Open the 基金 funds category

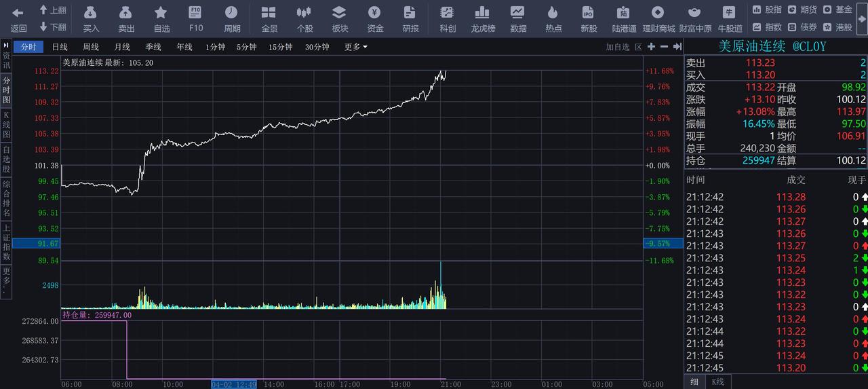pyautogui.click(x=837, y=10)
